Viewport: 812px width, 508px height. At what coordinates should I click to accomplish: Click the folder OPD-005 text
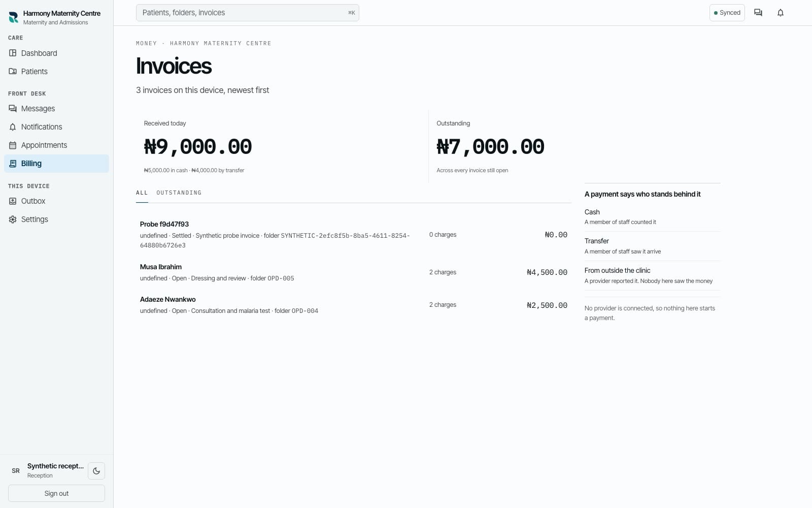(x=272, y=278)
